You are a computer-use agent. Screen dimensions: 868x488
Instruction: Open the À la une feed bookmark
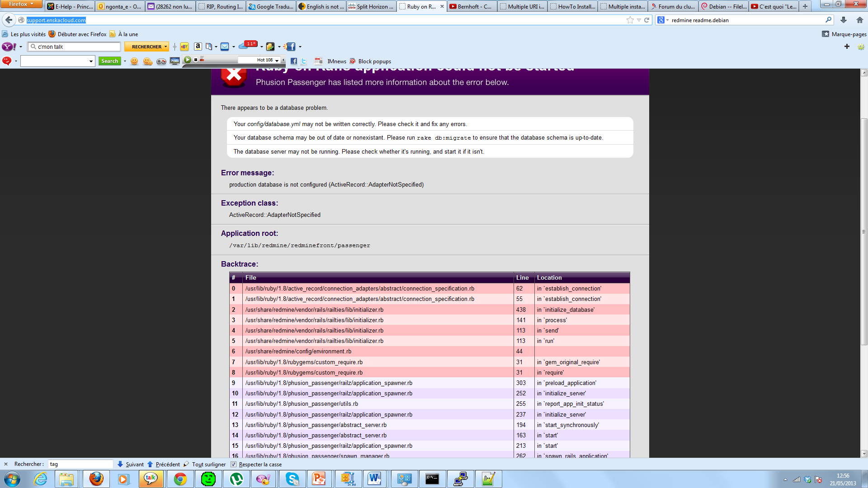[x=124, y=34]
